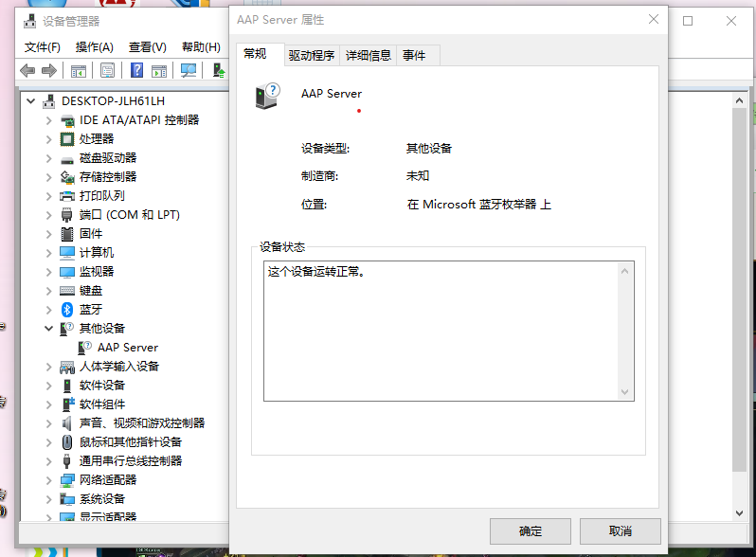Open the 操作(A) menu
This screenshot has width=756, height=557.
pos(95,47)
